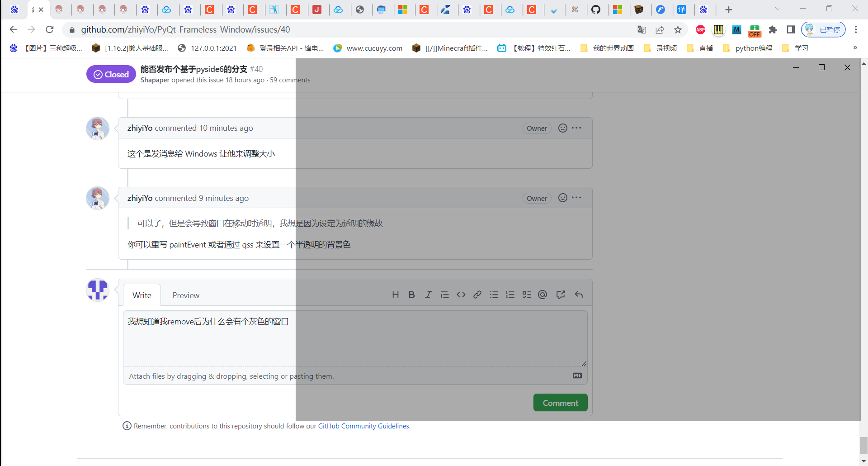This screenshot has height=466, width=868.
Task: Open the emoji reaction picker on zhiyiYo's comment
Action: (x=562, y=198)
